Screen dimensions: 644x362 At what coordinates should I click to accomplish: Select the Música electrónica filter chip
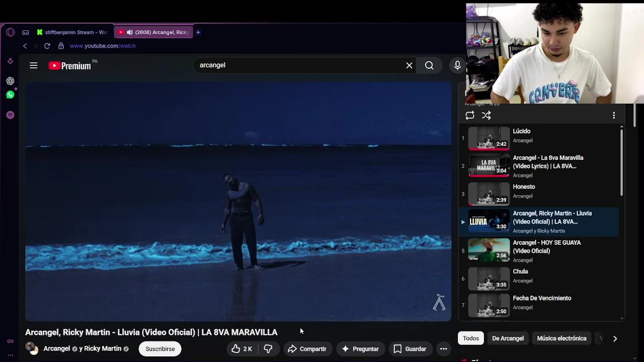pos(561,338)
